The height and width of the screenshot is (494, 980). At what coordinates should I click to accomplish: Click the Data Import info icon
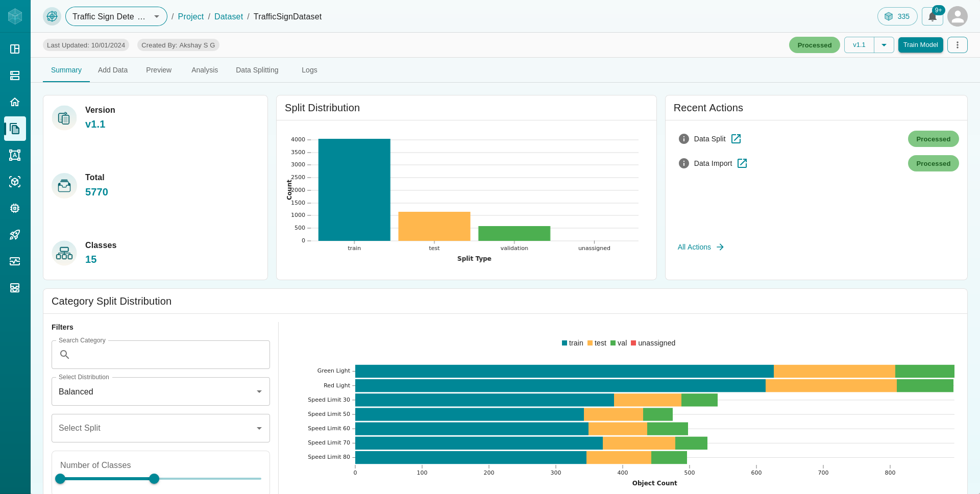(x=684, y=163)
